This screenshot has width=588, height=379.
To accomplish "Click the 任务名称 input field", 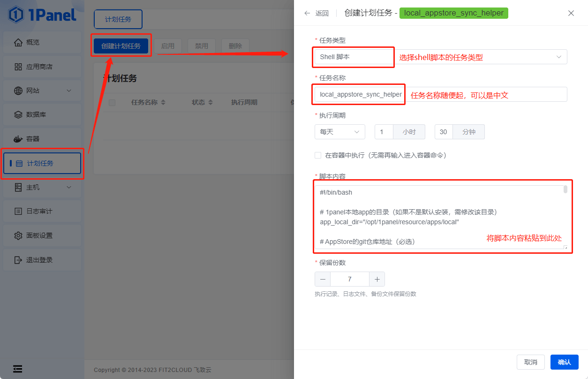I will tap(441, 94).
